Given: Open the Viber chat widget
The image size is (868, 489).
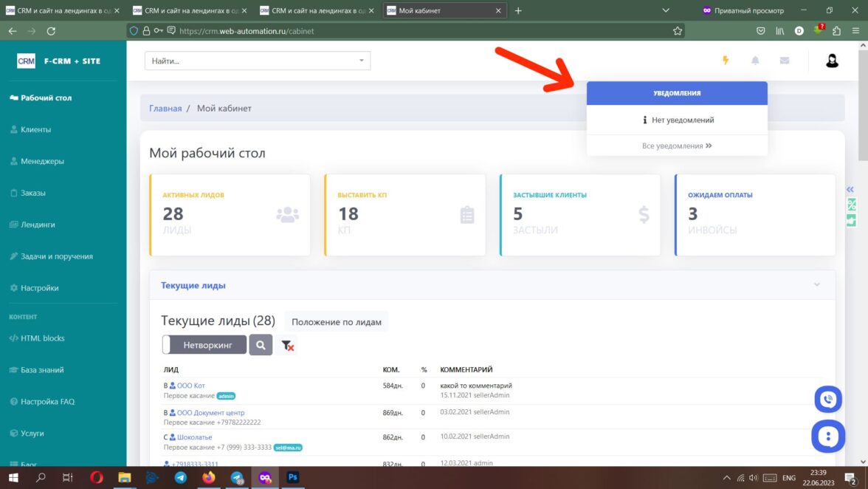Looking at the screenshot, I should click(827, 400).
